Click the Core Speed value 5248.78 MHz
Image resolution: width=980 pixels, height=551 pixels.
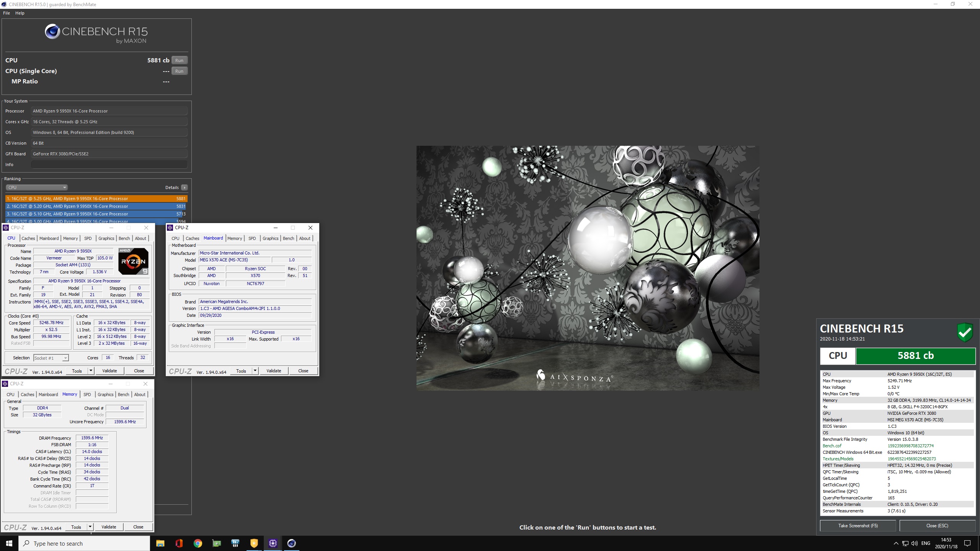pos(51,323)
